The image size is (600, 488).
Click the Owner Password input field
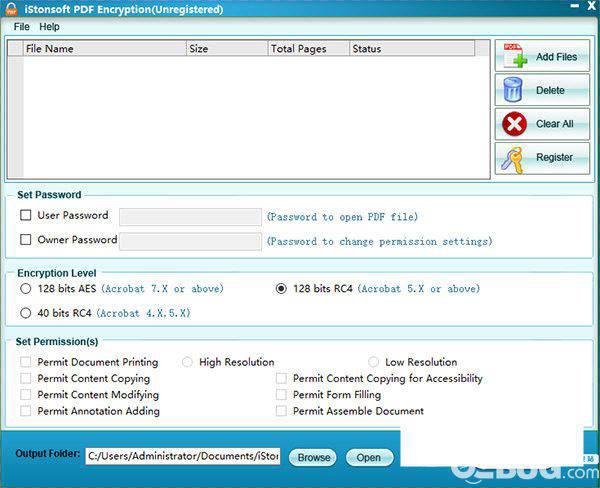190,242
